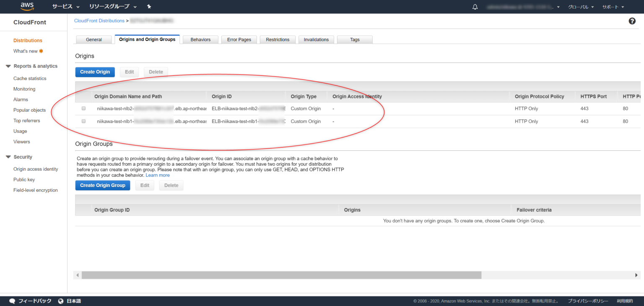Screen dimensions: 644x306
Task: Open the リソースグループ dropdown menu
Action: click(x=113, y=7)
